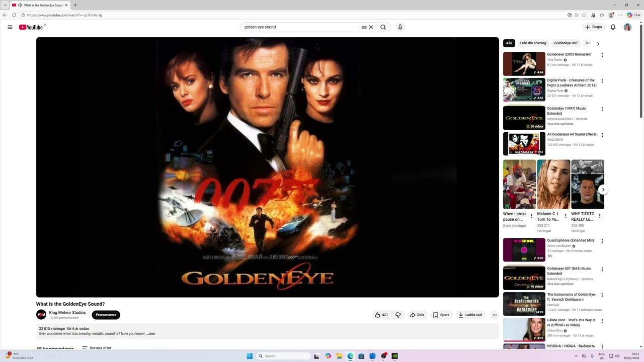Open options for WHY TIËSTO Short
Viewport: 644px width, 362px height.
pos(599,216)
